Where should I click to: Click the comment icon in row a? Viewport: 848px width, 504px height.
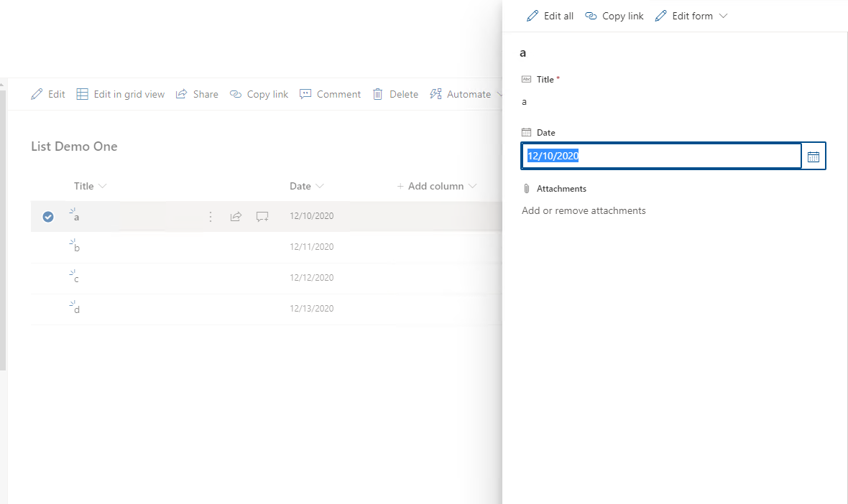(262, 217)
